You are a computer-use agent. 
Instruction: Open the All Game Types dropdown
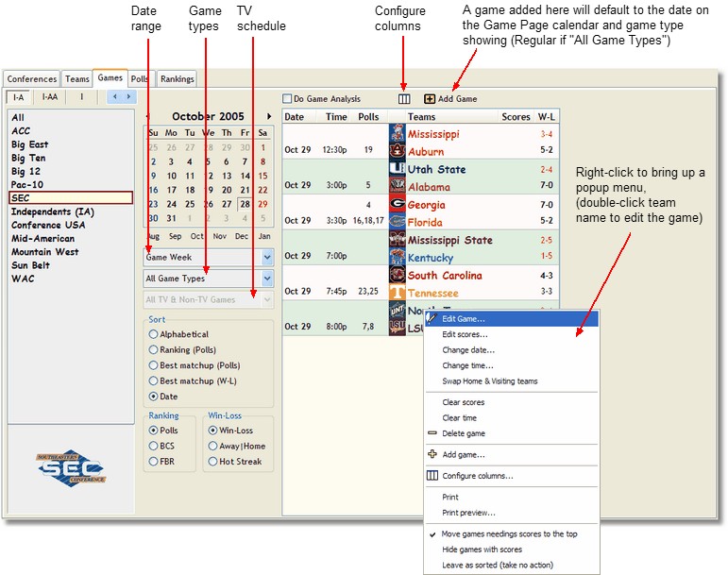pos(267,279)
